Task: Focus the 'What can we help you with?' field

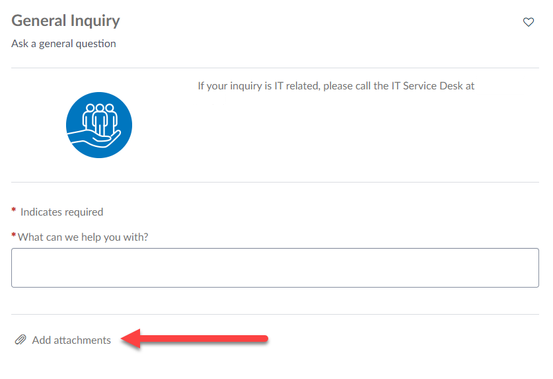Action: 275,268
